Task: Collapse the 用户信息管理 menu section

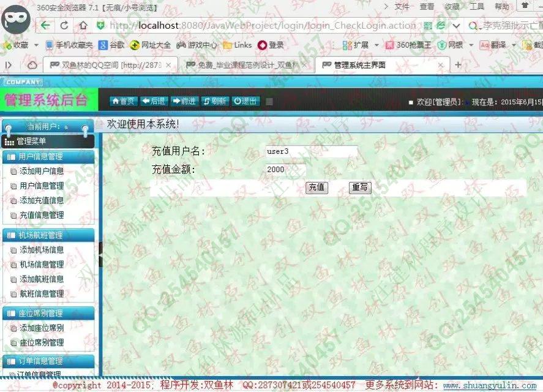Action: point(48,157)
